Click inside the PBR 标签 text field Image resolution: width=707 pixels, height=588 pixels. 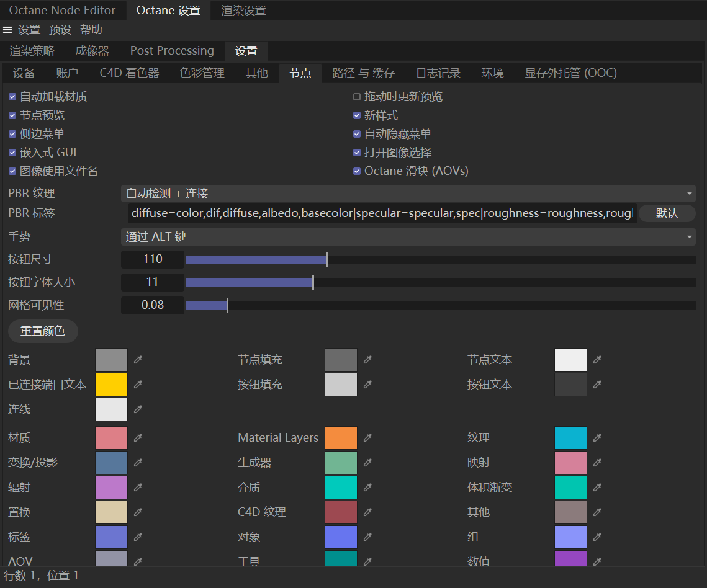click(x=372, y=213)
